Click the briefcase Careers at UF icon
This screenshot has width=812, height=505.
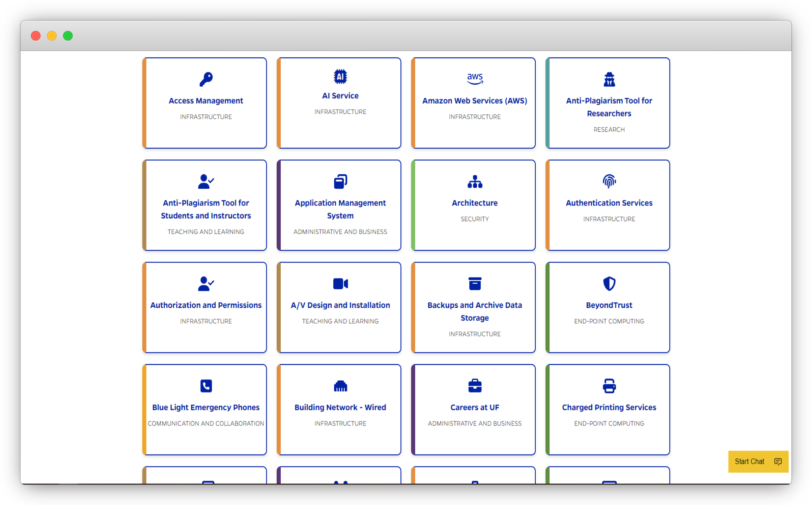coord(475,386)
